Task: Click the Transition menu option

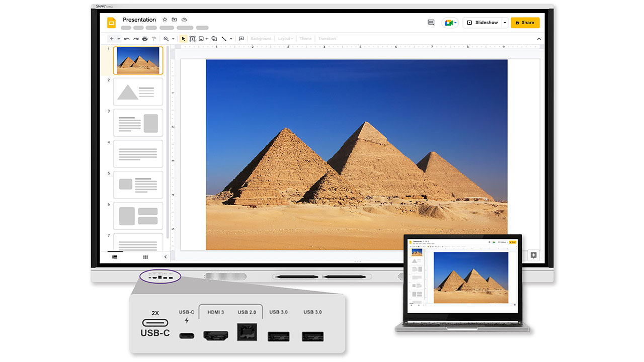Action: click(327, 39)
